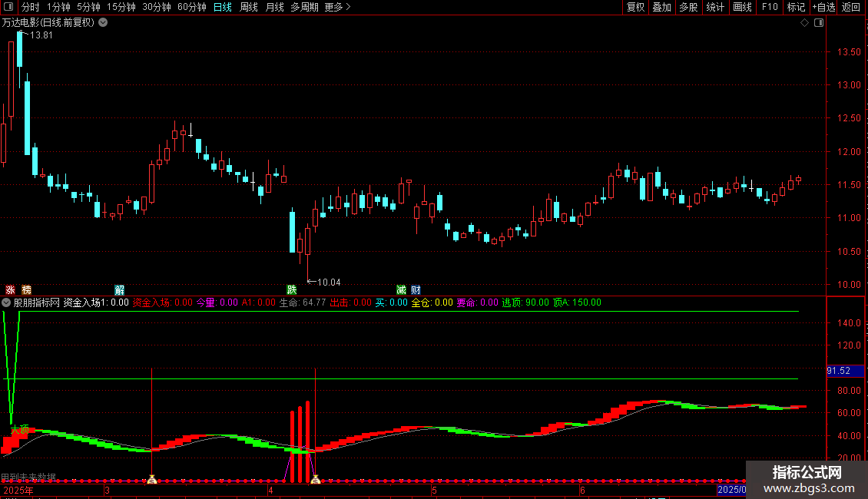Click the money bag signal near March
This screenshot has width=868, height=499.
pyautogui.click(x=151, y=479)
